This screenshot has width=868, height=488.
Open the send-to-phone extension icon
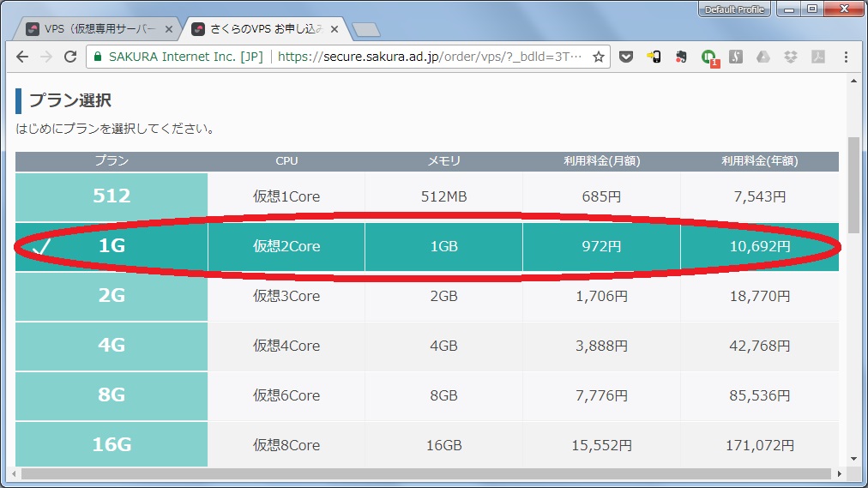[654, 57]
